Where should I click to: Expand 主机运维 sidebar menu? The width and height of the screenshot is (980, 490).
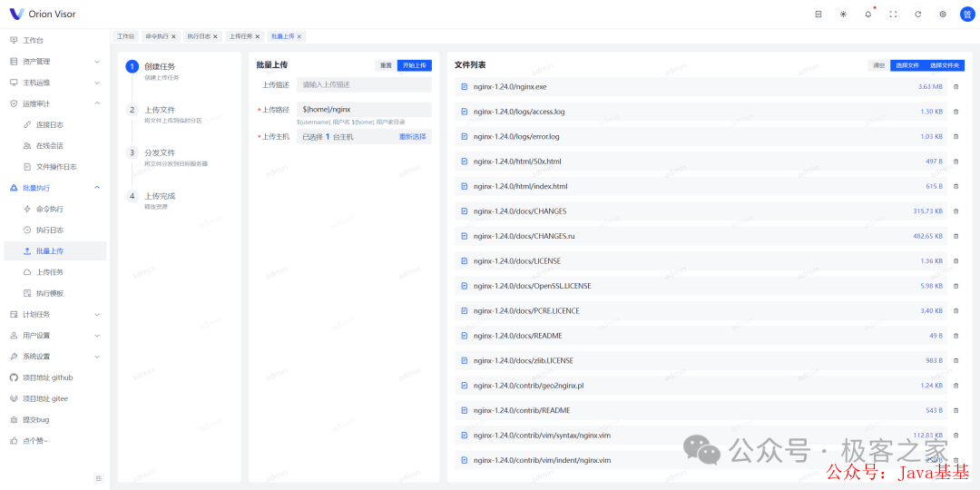coord(55,83)
